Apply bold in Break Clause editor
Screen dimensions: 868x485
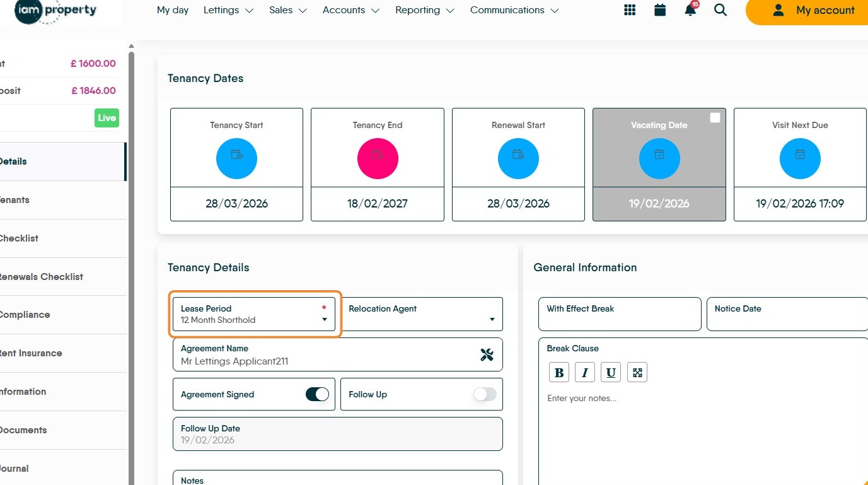(559, 372)
